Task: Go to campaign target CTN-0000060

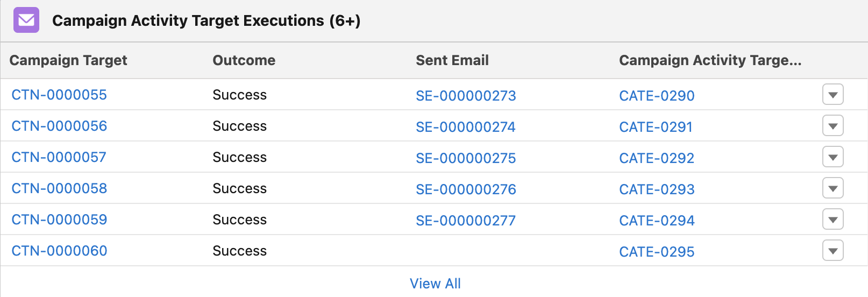Action: (x=59, y=251)
